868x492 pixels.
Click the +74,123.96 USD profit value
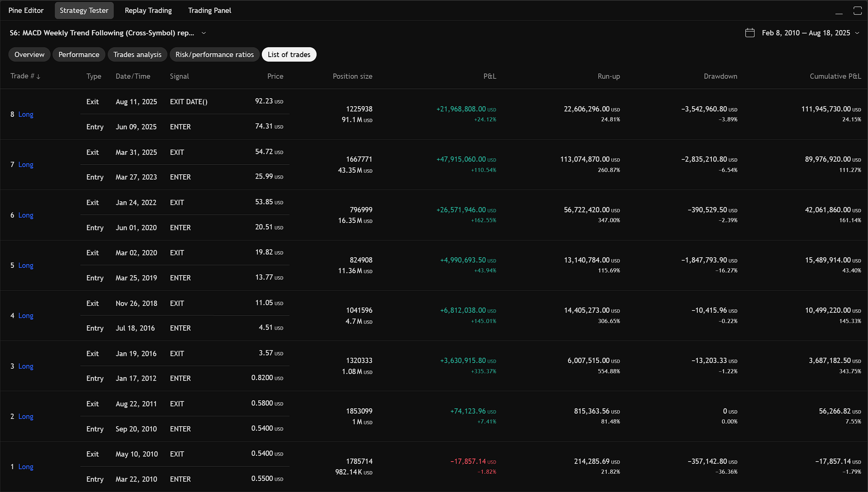tap(473, 411)
